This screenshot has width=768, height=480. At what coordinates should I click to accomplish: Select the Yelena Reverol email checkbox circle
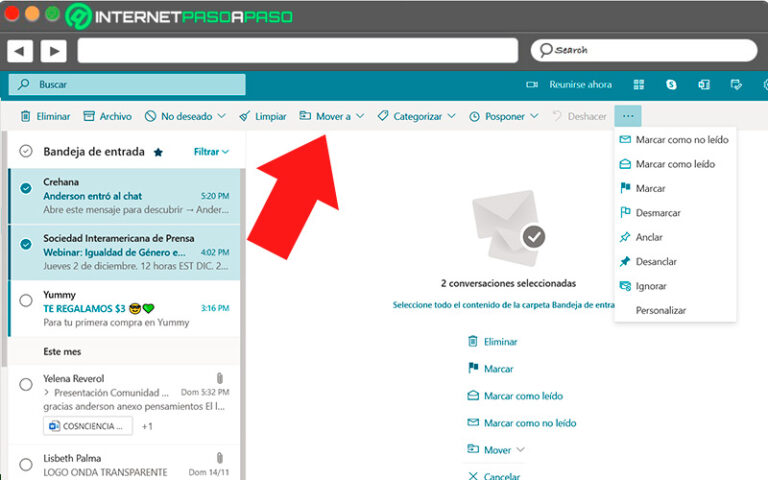26,384
